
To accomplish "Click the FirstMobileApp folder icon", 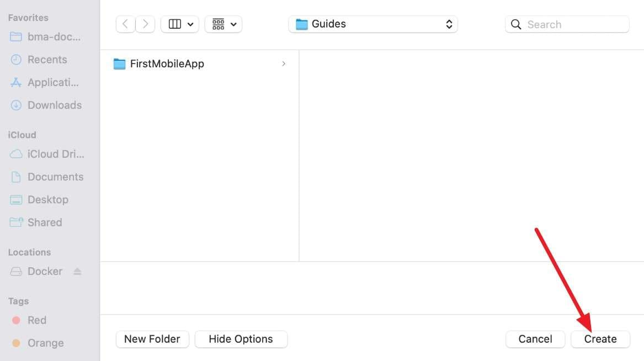I will pyautogui.click(x=120, y=63).
